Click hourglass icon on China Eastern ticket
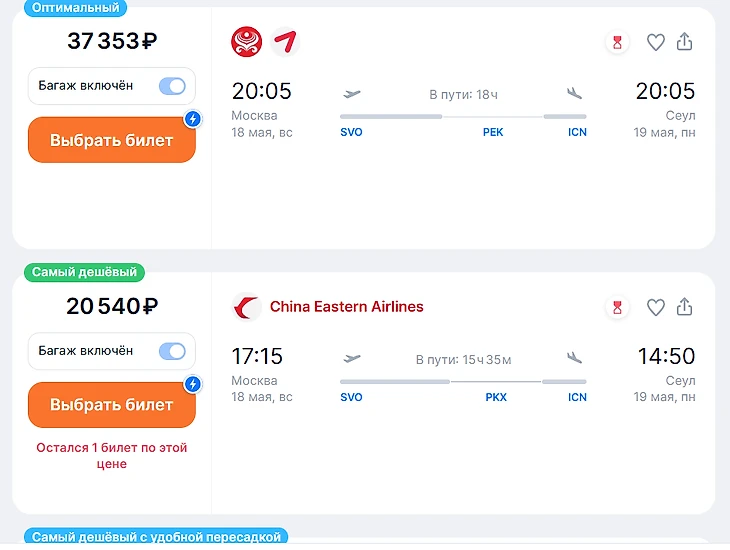This screenshot has width=730, height=550. (617, 307)
